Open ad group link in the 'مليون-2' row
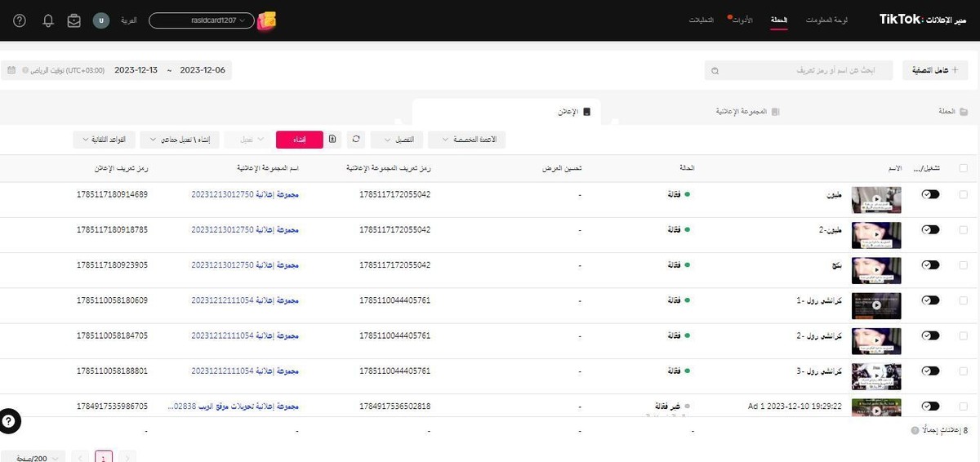The width and height of the screenshot is (980, 462). 245,230
